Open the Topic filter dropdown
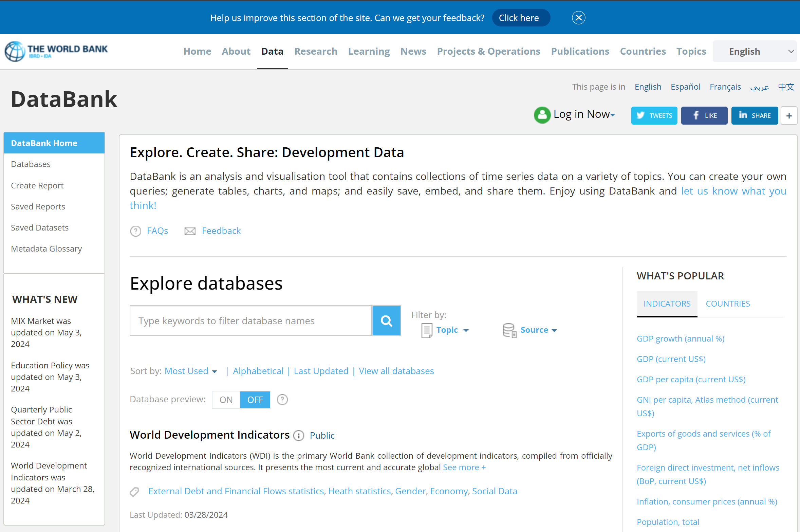 tap(452, 330)
